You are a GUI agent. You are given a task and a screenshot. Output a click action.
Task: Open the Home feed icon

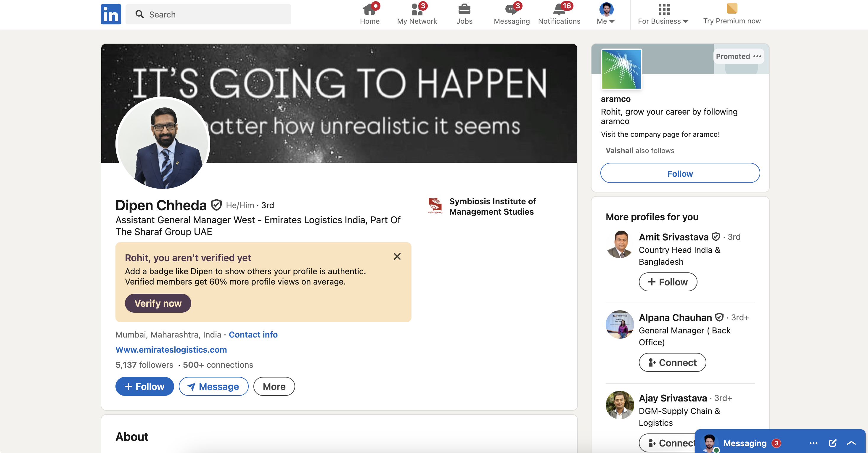coord(369,9)
